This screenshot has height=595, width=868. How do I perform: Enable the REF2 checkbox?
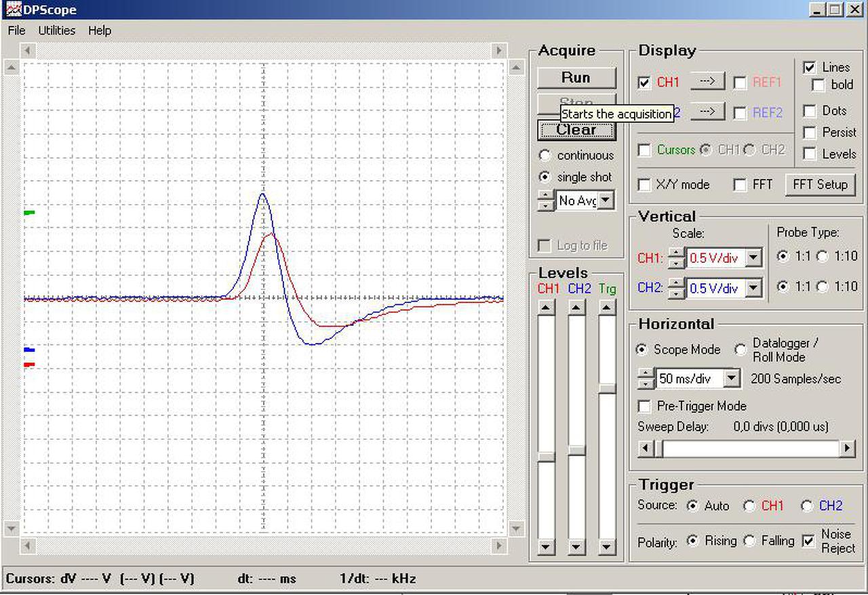[741, 112]
